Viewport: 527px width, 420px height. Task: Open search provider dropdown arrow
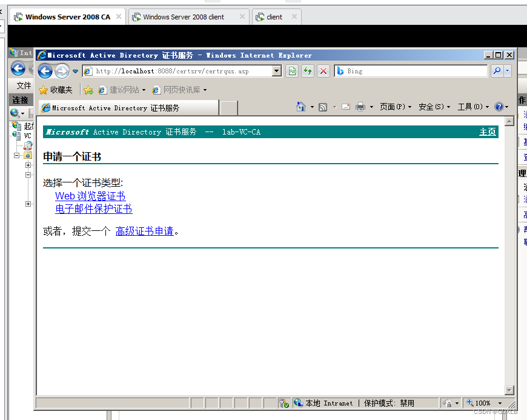[x=507, y=71]
